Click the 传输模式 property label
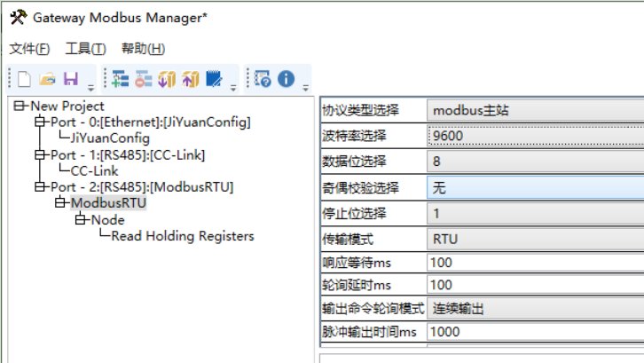The width and height of the screenshot is (644, 363). pyautogui.click(x=348, y=239)
